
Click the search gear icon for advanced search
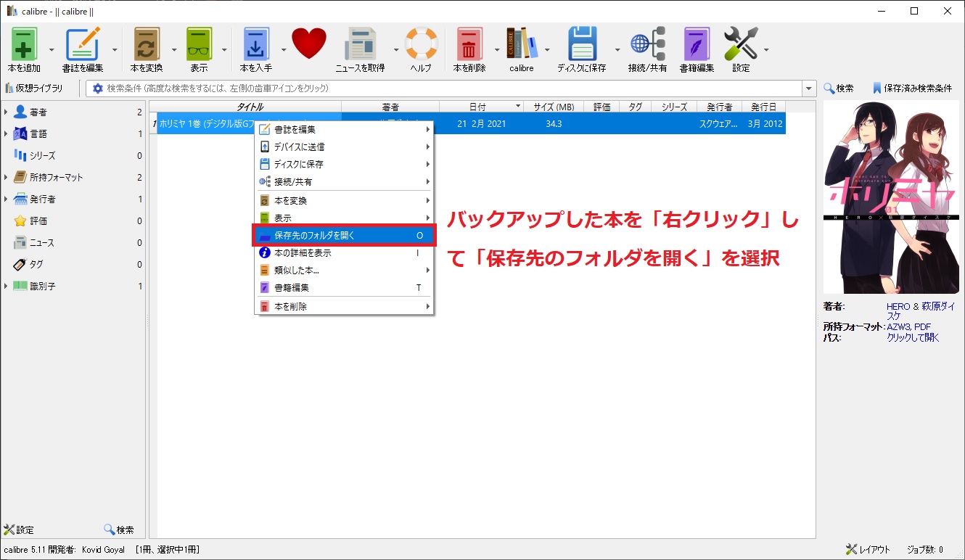[97, 88]
